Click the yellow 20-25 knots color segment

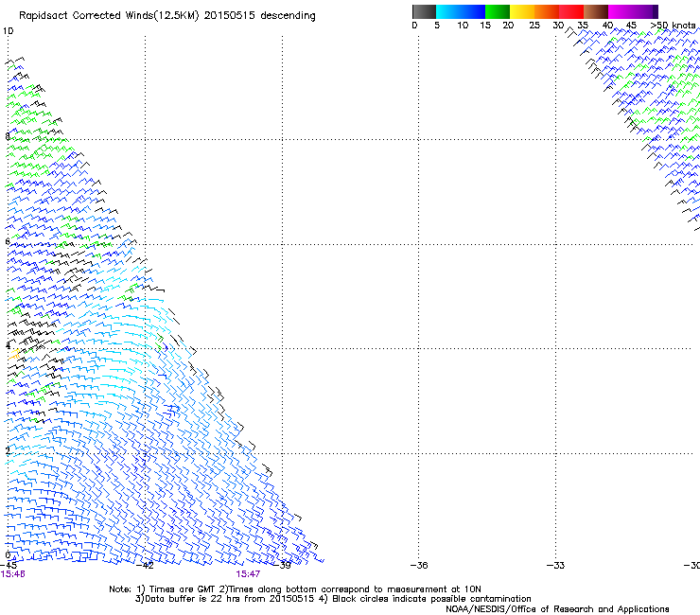[522, 11]
